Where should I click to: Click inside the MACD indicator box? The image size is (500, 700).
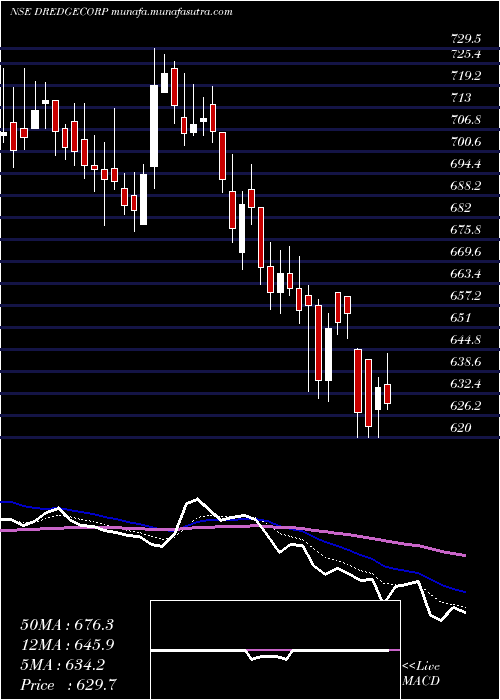(x=275, y=650)
